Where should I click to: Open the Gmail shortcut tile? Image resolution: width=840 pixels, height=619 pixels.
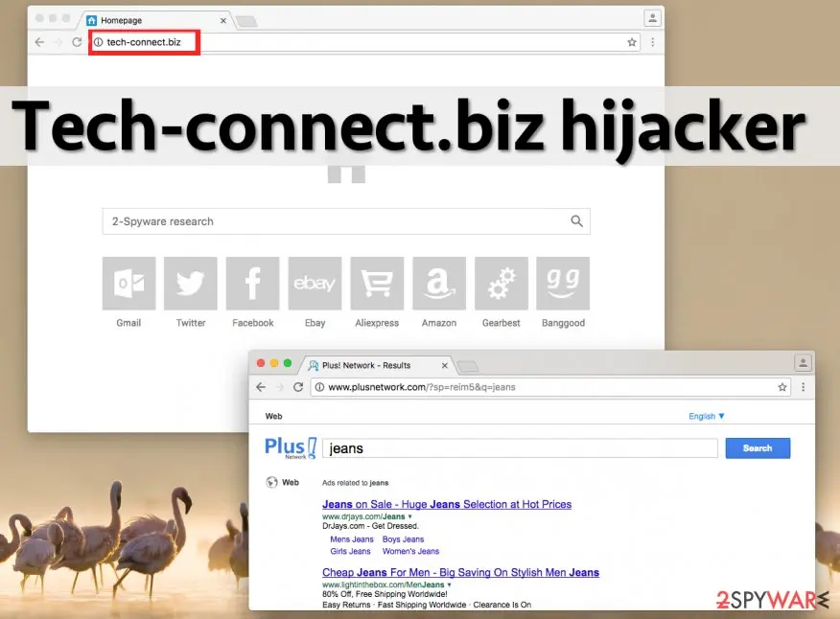(x=128, y=283)
